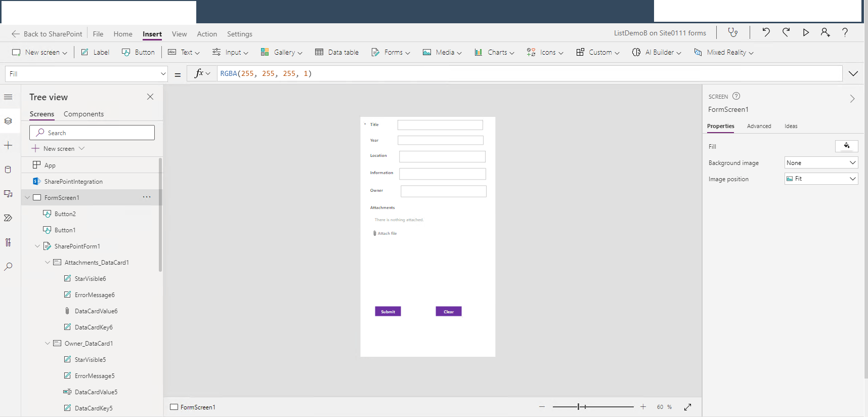Click the Tree view search box
868x417 pixels.
coord(92,133)
